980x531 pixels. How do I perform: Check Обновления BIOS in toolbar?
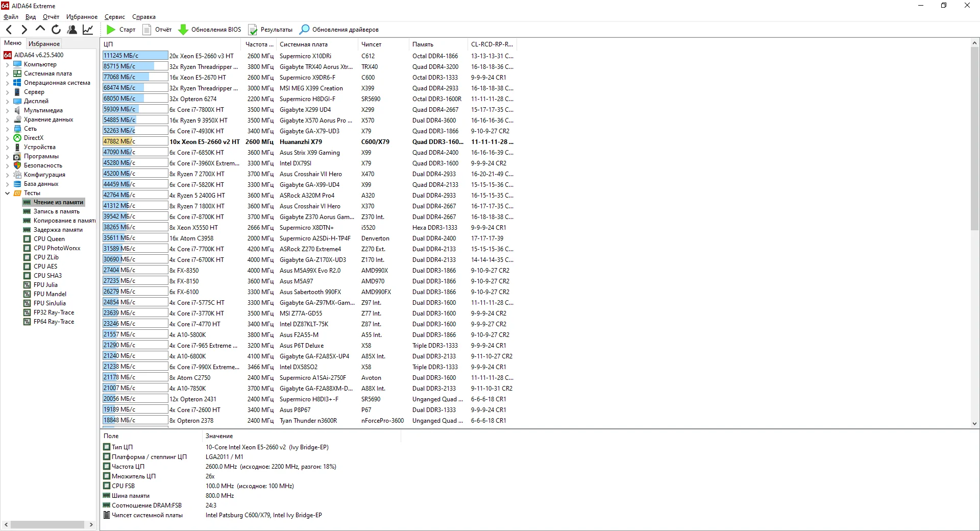(209, 30)
